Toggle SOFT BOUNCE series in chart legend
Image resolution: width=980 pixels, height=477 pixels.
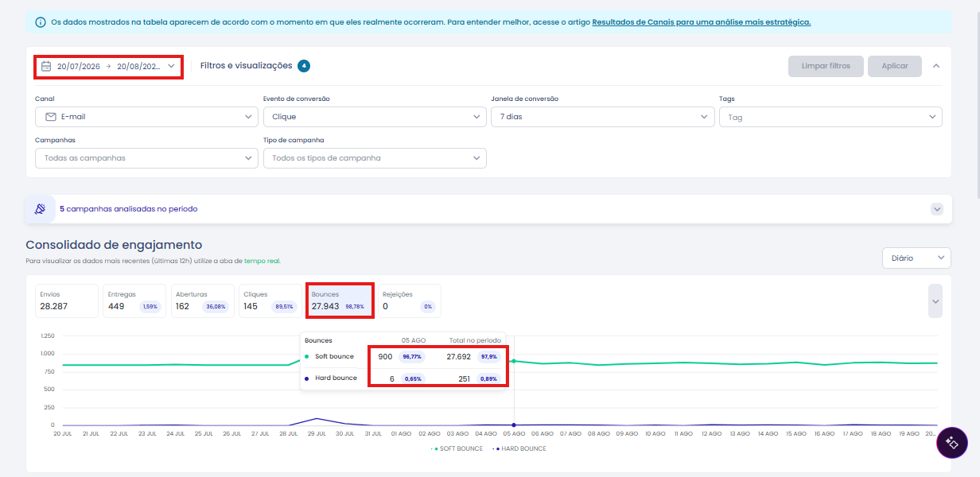click(457, 448)
